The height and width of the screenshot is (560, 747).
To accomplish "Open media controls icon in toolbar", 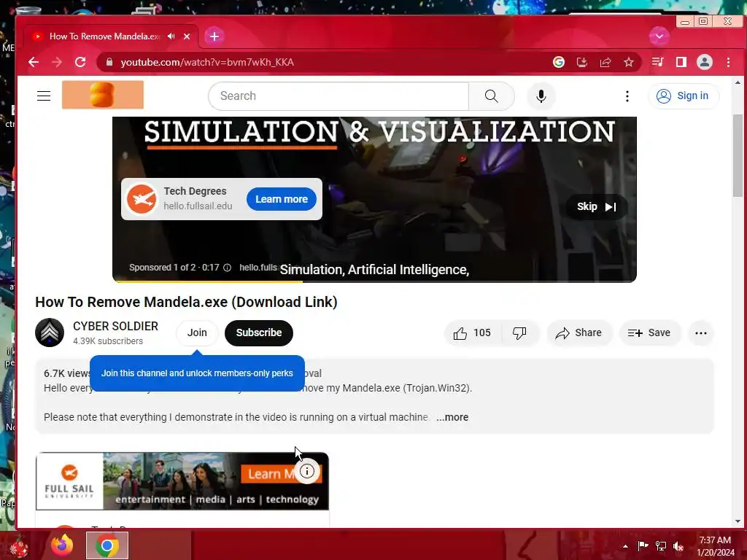I will coord(657,62).
